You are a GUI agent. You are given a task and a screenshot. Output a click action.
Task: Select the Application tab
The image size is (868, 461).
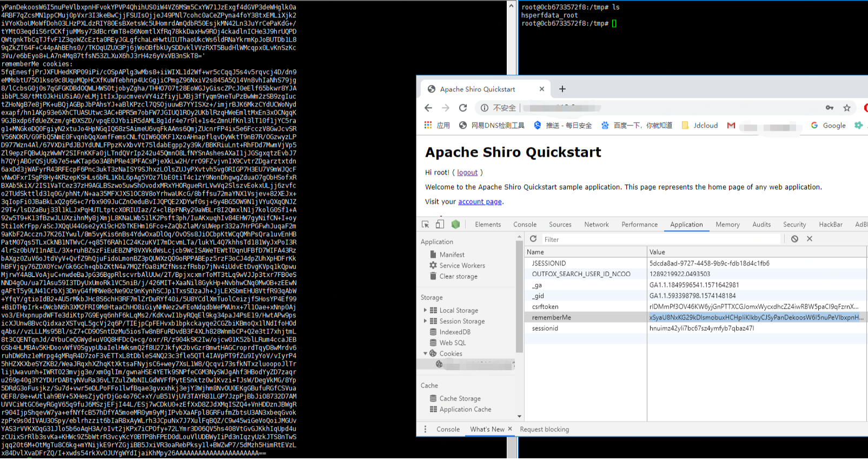click(x=686, y=224)
